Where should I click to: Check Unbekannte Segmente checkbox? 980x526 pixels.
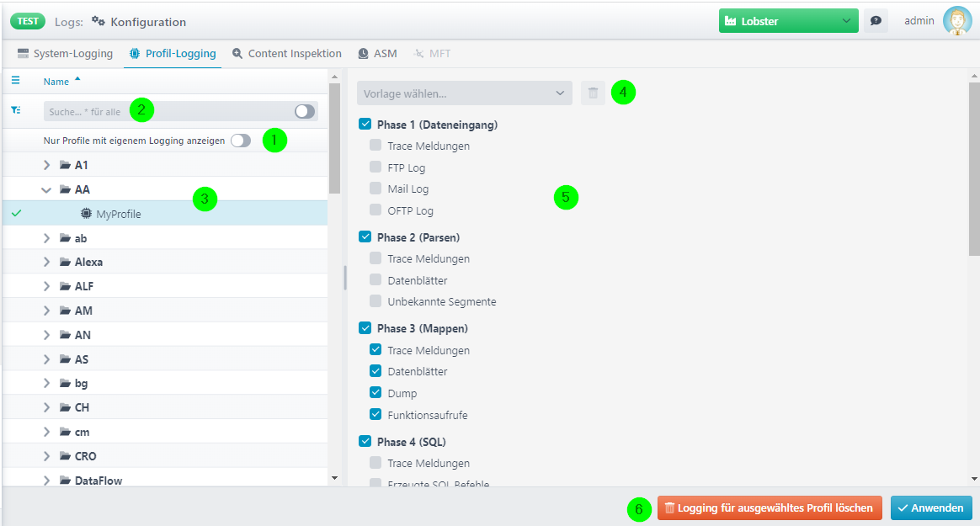coord(375,301)
